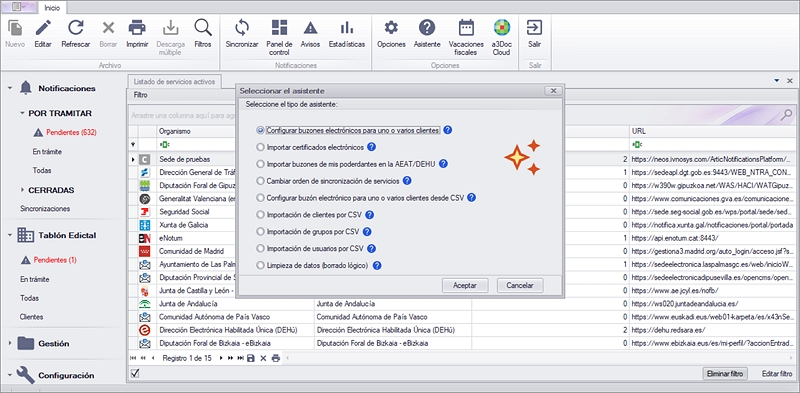Click the save icon in record navigator
The height and width of the screenshot is (393, 800).
pyautogui.click(x=251, y=358)
